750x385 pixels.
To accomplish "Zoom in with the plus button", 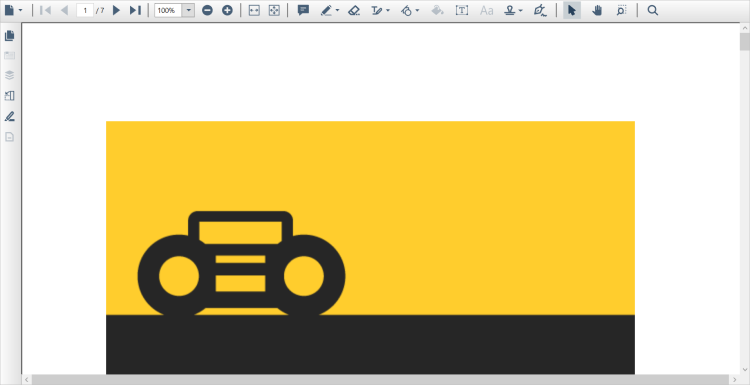I will click(227, 10).
